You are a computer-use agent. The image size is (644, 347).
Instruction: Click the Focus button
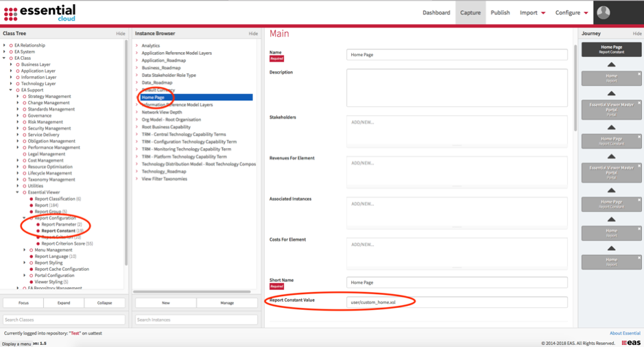pyautogui.click(x=23, y=302)
